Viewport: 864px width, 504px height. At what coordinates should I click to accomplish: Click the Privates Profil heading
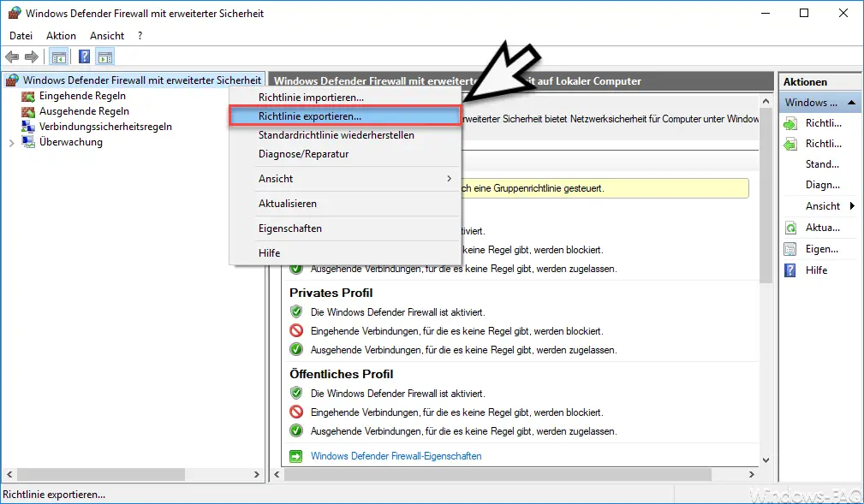331,293
